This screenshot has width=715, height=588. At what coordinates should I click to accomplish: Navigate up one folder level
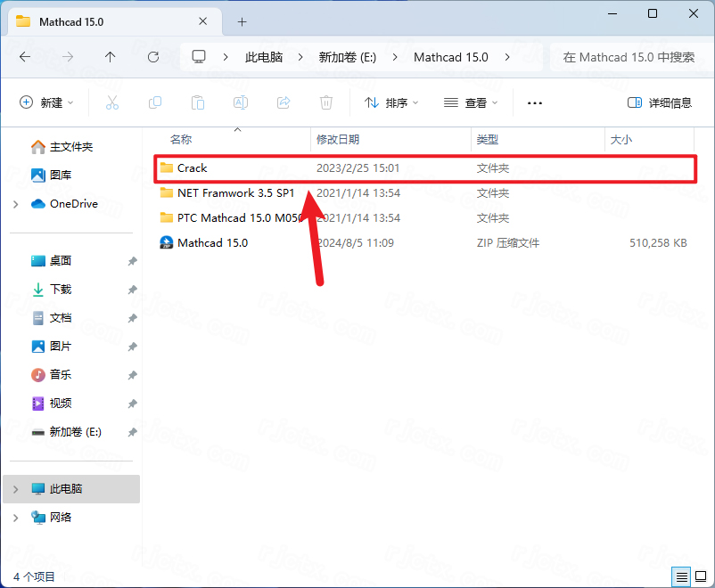tap(110, 56)
